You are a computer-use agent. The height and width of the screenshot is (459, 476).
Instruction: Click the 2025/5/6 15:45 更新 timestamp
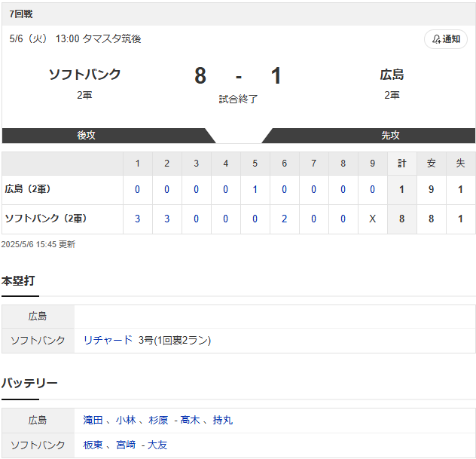[x=38, y=244]
